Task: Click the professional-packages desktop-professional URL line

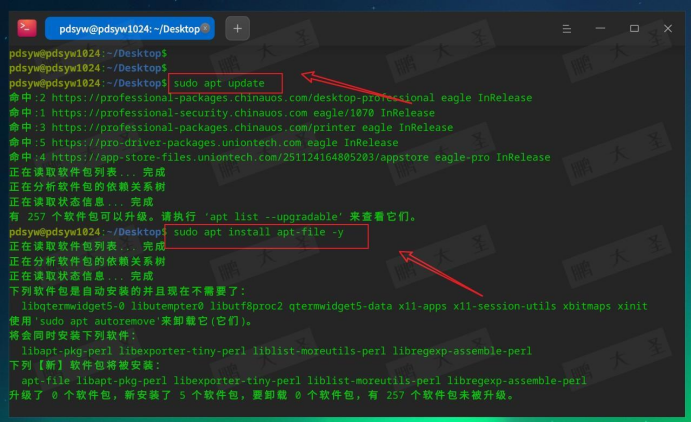Action: (x=271, y=98)
